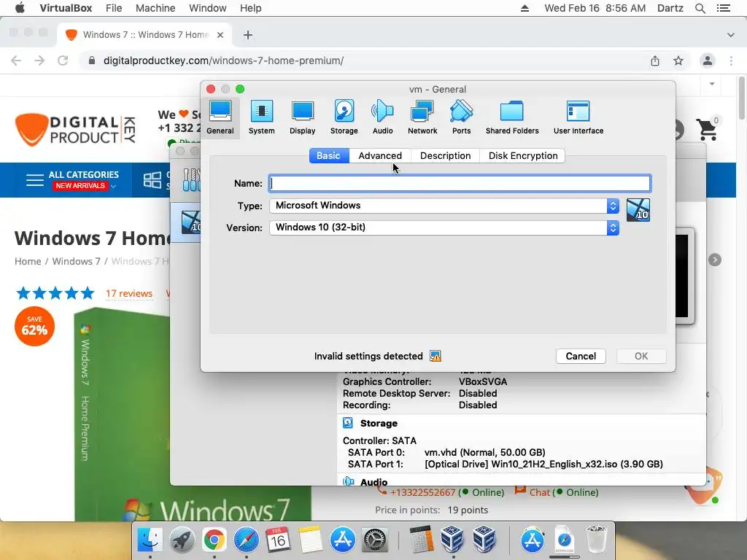This screenshot has height=560, width=747.
Task: Click the Windows 7 breadcrumb link
Action: tap(76, 261)
